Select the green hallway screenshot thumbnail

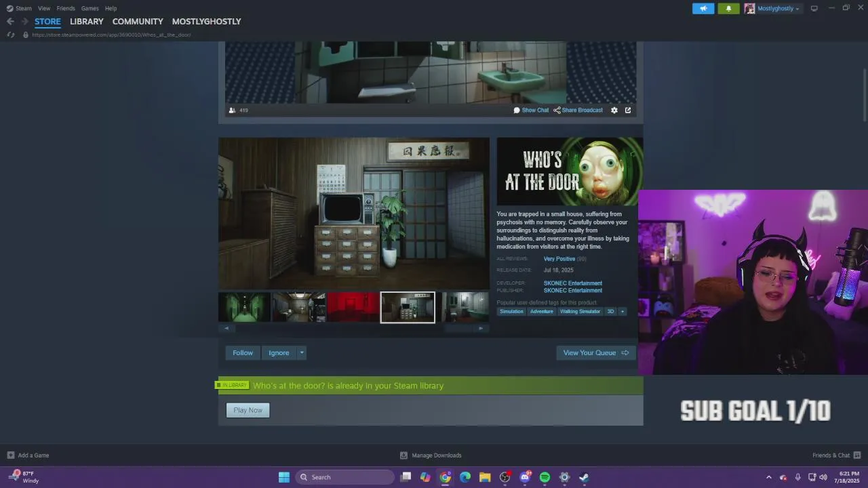click(244, 308)
